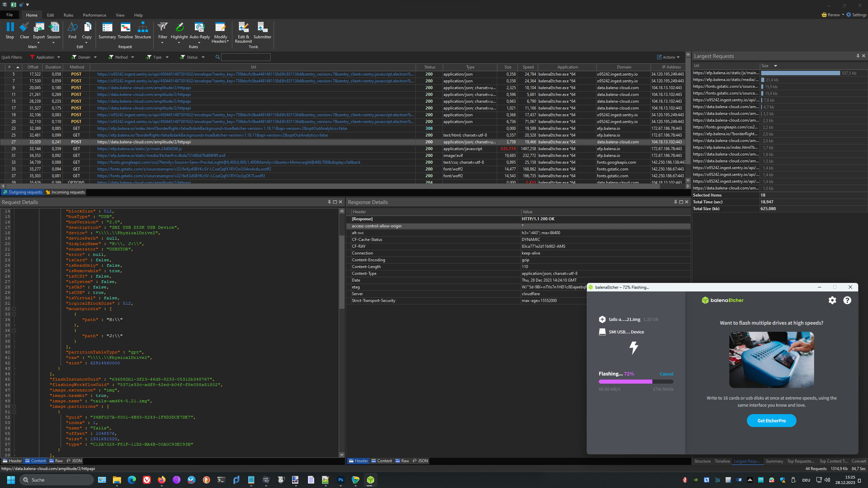Image resolution: width=868 pixels, height=488 pixels.
Task: Click the Get EtcherPro button
Action: (771, 421)
